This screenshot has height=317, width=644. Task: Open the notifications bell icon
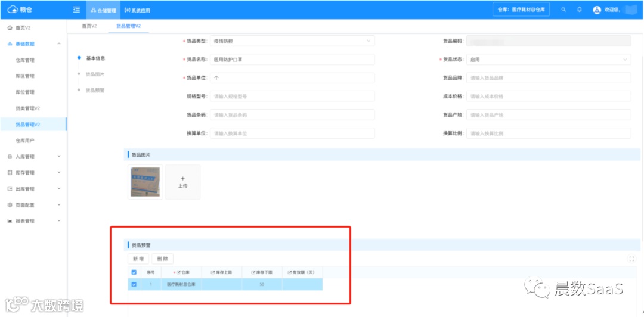click(580, 10)
